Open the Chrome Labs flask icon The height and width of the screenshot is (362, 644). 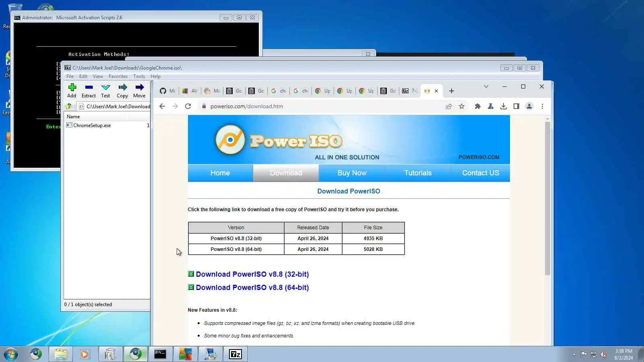[491, 106]
